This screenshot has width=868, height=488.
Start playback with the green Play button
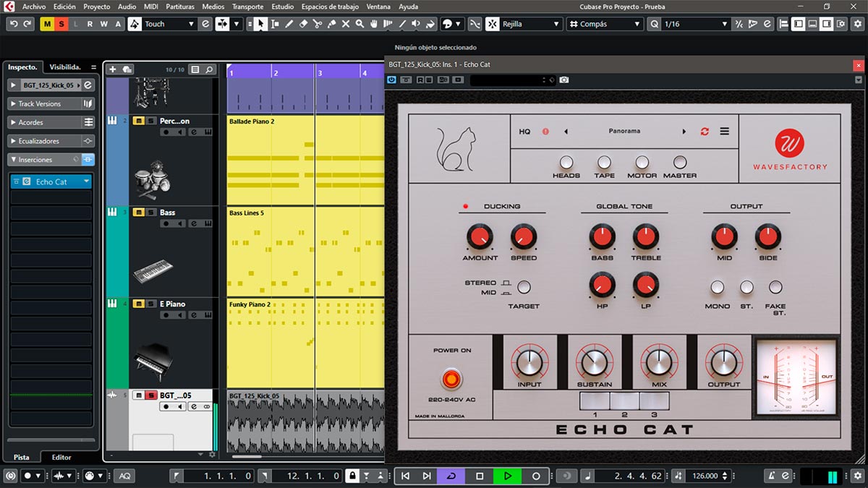coord(508,476)
